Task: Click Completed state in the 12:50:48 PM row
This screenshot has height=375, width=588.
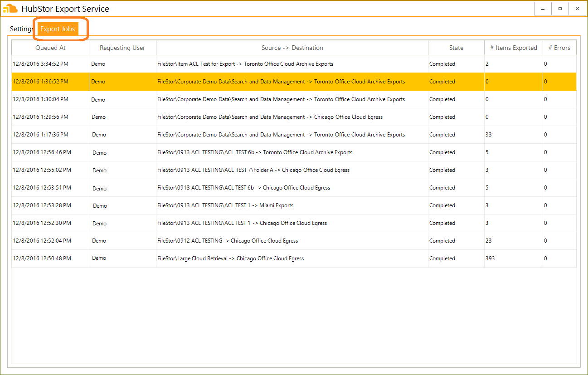Action: [442, 258]
